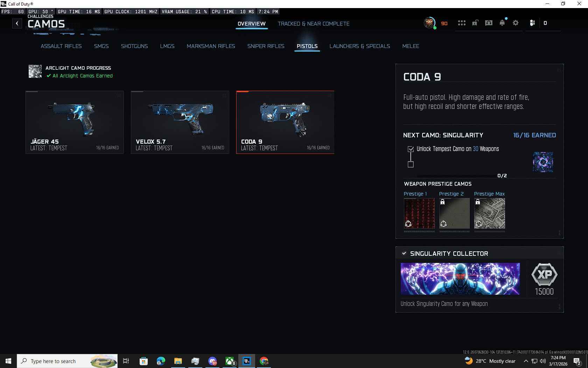The image size is (588, 368).
Task: Select the Assault Rifles category
Action: pos(61,46)
